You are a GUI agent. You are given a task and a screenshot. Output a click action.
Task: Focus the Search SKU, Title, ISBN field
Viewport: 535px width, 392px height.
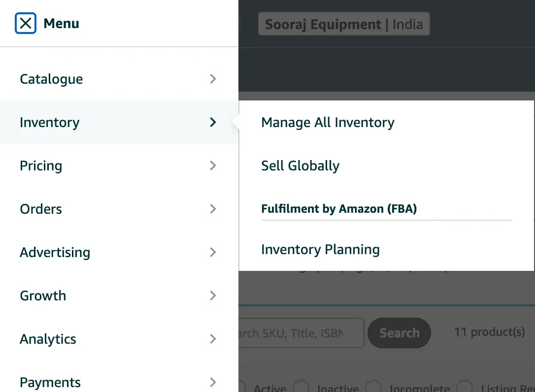pos(301,333)
